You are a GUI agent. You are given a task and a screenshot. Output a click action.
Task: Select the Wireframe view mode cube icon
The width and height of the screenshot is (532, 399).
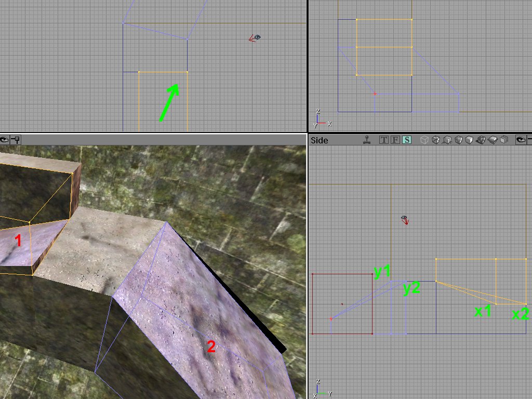pyautogui.click(x=424, y=140)
